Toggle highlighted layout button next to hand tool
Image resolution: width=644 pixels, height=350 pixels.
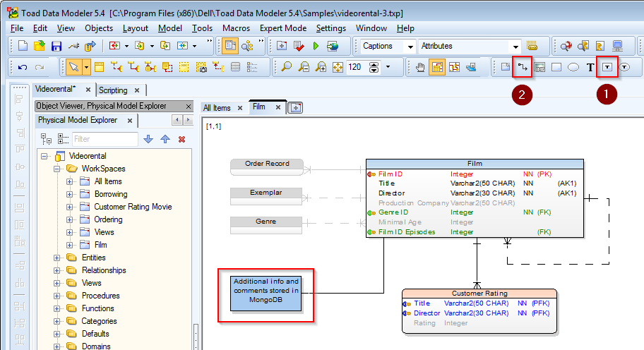pos(437,67)
